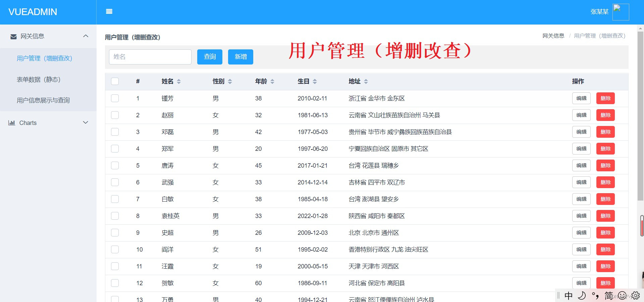644x302 pixels.
Task: Delete the 史超 row
Action: coord(605,232)
